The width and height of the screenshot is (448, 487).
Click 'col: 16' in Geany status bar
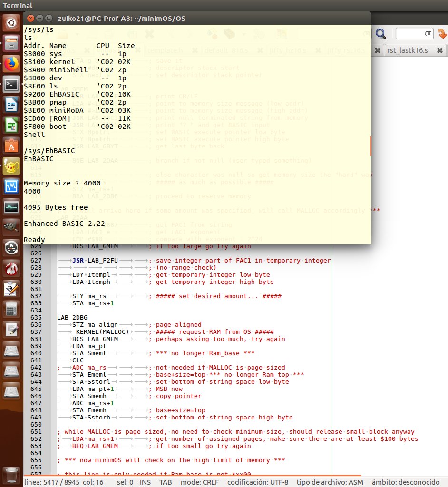tap(93, 482)
